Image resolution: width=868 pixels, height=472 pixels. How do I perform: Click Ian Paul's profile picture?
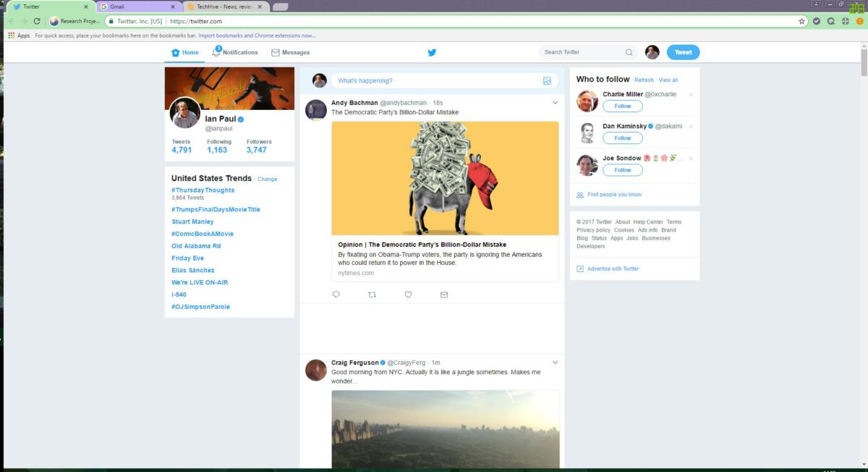(x=185, y=113)
